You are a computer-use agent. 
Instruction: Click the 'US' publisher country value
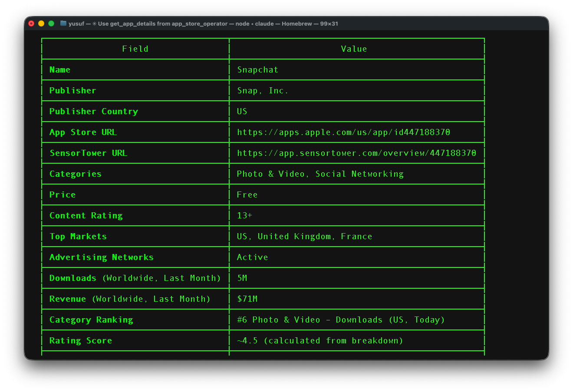(242, 112)
